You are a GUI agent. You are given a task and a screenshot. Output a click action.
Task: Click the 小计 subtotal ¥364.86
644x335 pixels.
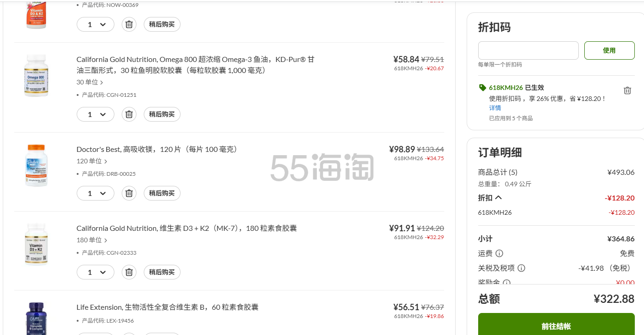coord(621,239)
